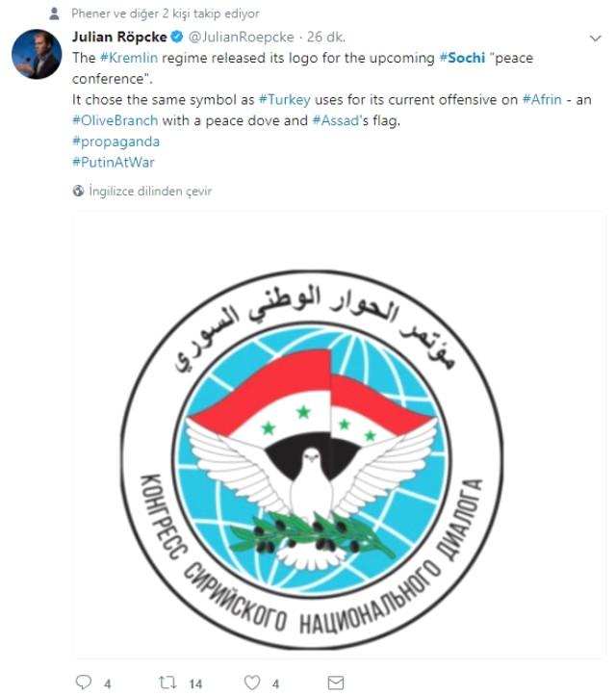Like the tweet with heart icon
This screenshot has height=696, width=616.
tap(252, 683)
